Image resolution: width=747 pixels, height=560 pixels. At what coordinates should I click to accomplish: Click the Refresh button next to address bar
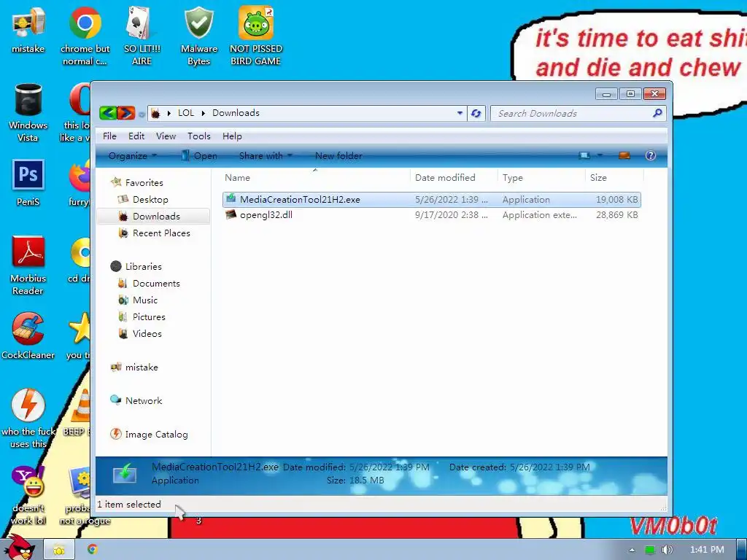(476, 113)
